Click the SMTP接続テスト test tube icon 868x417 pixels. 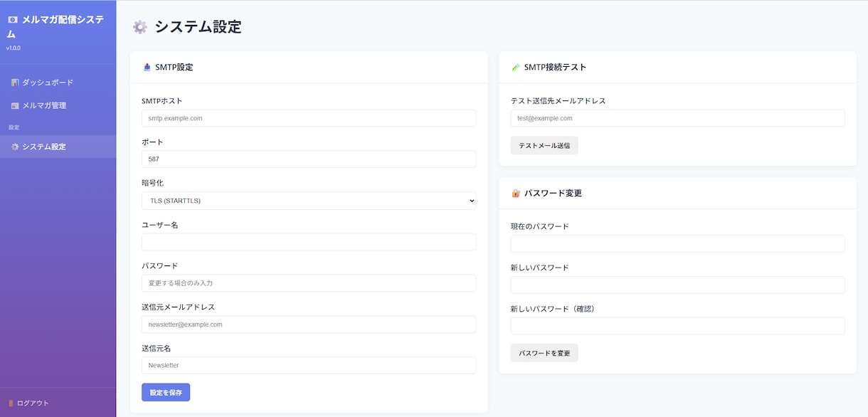click(516, 68)
